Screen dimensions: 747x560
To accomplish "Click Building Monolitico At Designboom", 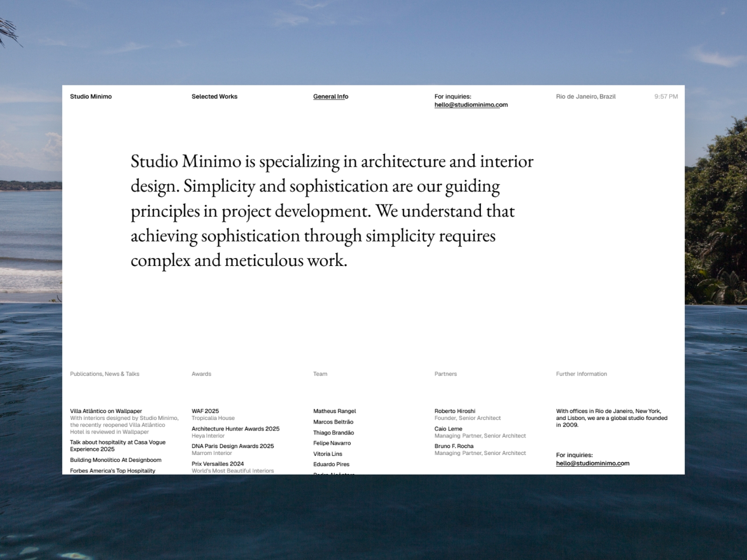I will (x=115, y=460).
